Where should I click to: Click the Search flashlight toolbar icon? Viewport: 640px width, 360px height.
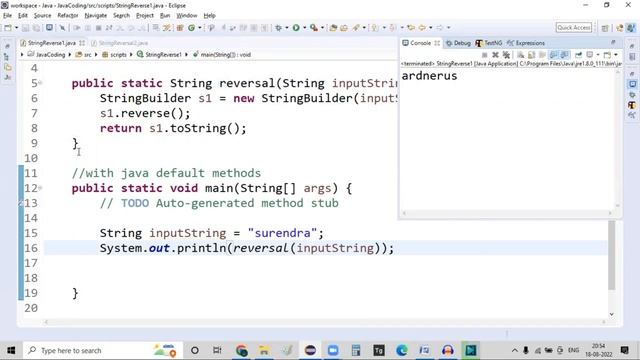pyautogui.click(x=356, y=28)
